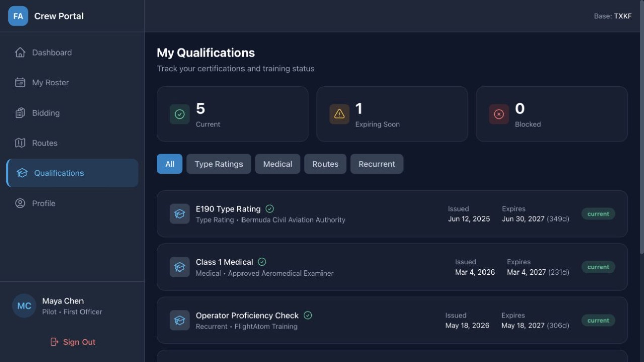This screenshot has height=362, width=644.
Task: Click expiry date Mar 4, 2027
Action: [x=526, y=272]
